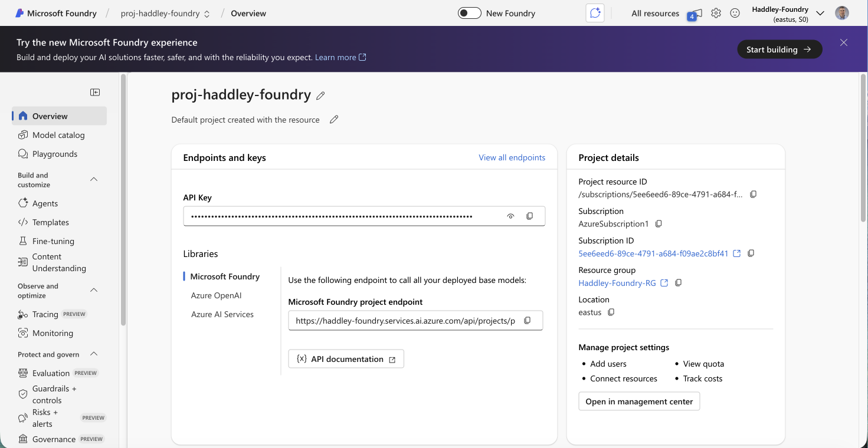
Task: Click inside the API Key field
Action: pyautogui.click(x=342, y=216)
